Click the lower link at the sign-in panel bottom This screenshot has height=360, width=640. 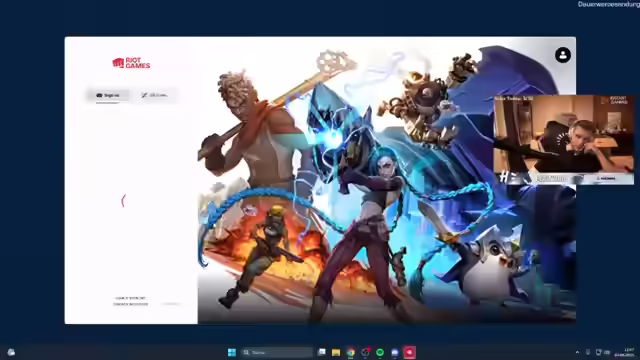pyautogui.click(x=131, y=304)
